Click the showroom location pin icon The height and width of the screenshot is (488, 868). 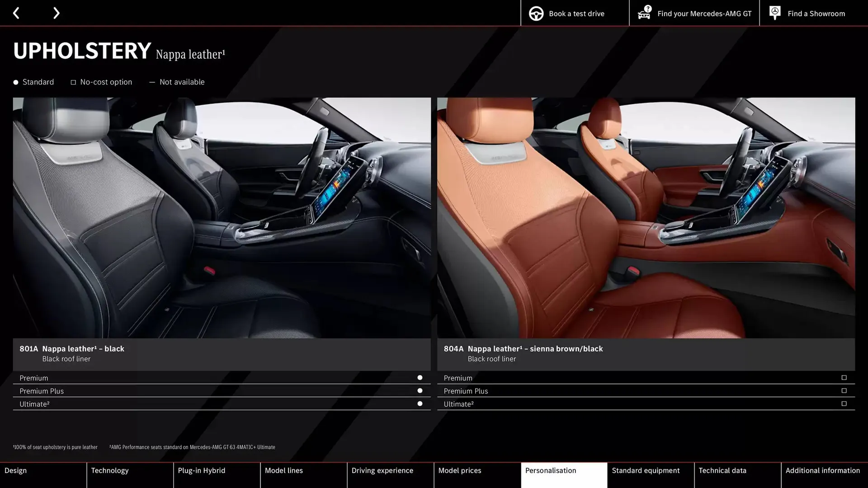coord(775,13)
